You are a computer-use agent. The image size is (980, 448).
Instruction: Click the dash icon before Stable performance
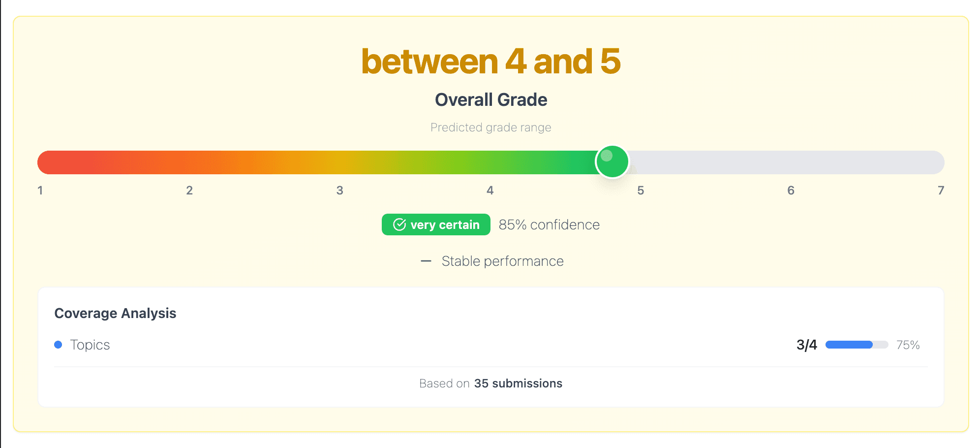tap(426, 261)
